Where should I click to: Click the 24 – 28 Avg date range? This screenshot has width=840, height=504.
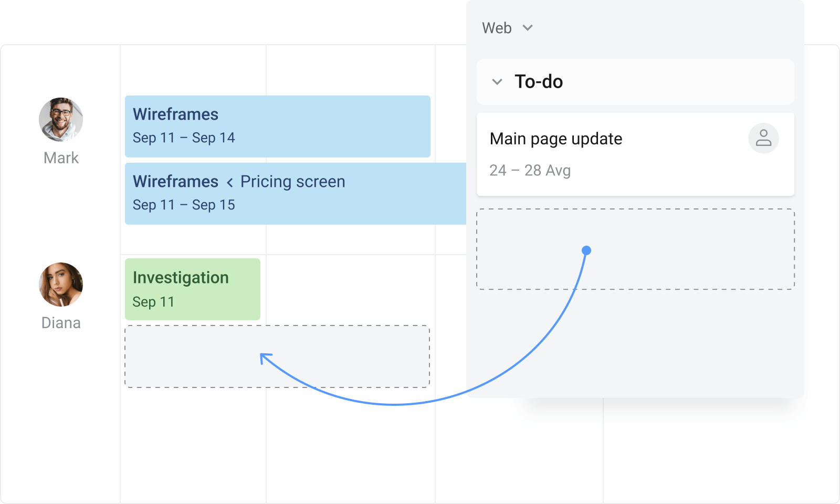(x=530, y=170)
